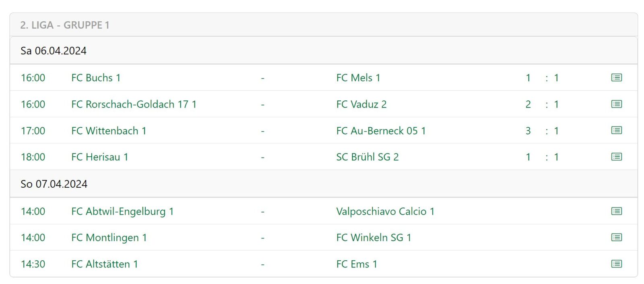Image resolution: width=644 pixels, height=284 pixels.
Task: Open the FC Buchs 1 team link
Action: 96,78
